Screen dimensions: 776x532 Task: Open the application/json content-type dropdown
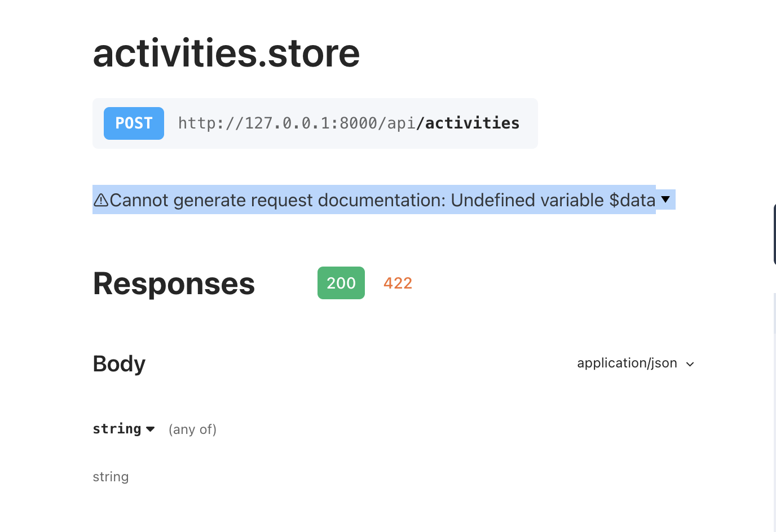click(x=690, y=364)
